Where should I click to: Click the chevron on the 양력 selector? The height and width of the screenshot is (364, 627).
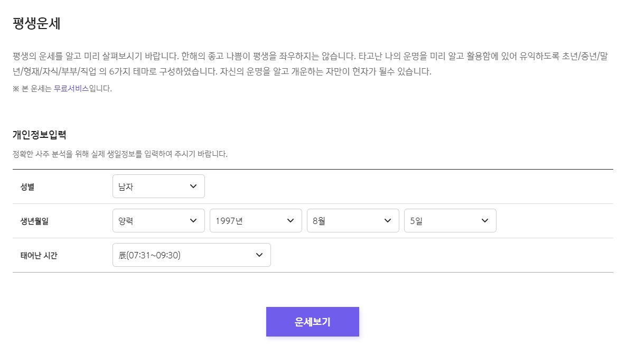194,220
